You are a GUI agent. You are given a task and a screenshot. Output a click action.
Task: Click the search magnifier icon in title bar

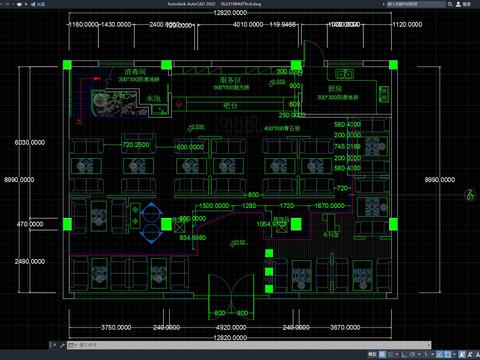[x=450, y=4]
